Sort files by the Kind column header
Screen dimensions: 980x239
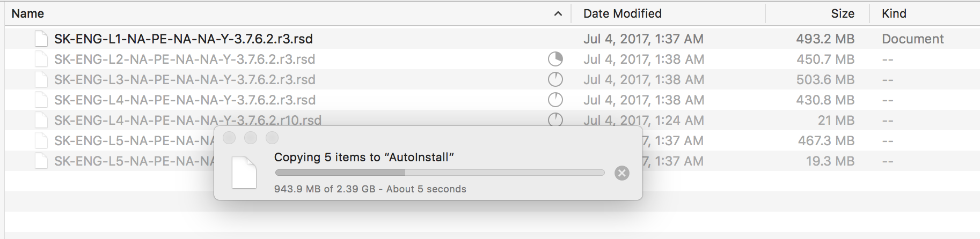click(894, 14)
